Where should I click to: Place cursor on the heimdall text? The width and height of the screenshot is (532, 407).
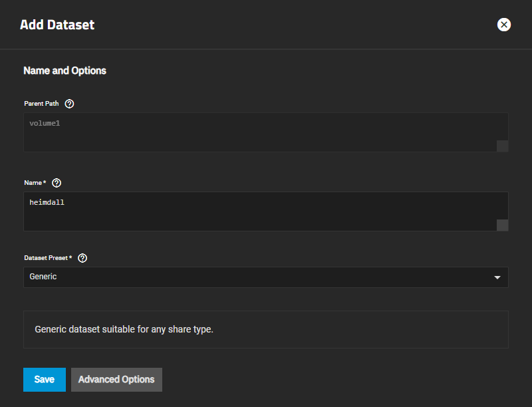coord(47,202)
